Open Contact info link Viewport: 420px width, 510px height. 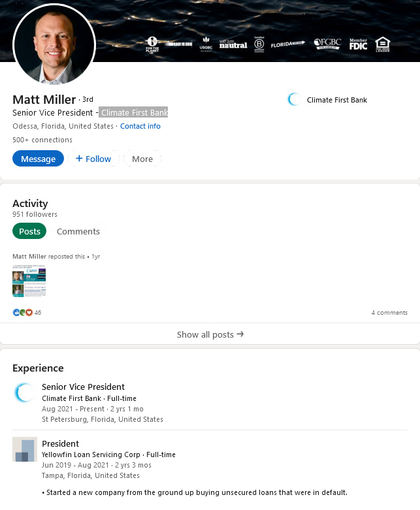pyautogui.click(x=140, y=126)
